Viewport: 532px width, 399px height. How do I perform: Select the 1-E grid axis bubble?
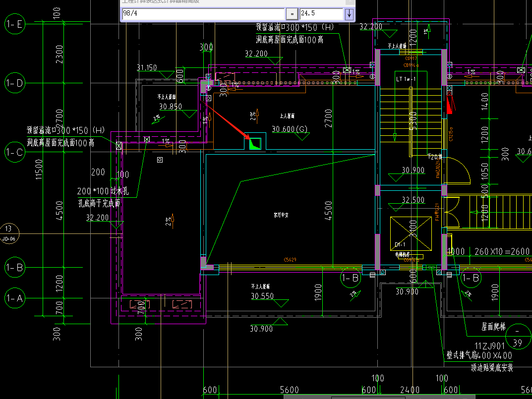(15, 24)
